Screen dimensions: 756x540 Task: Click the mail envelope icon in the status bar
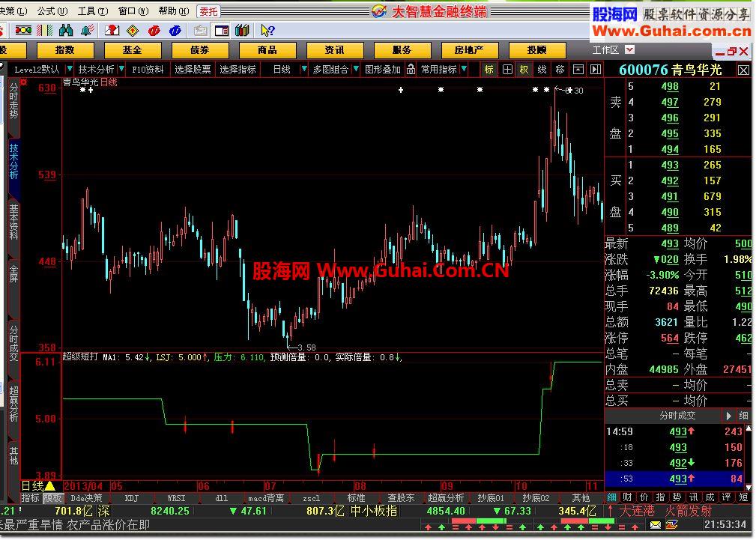656,525
